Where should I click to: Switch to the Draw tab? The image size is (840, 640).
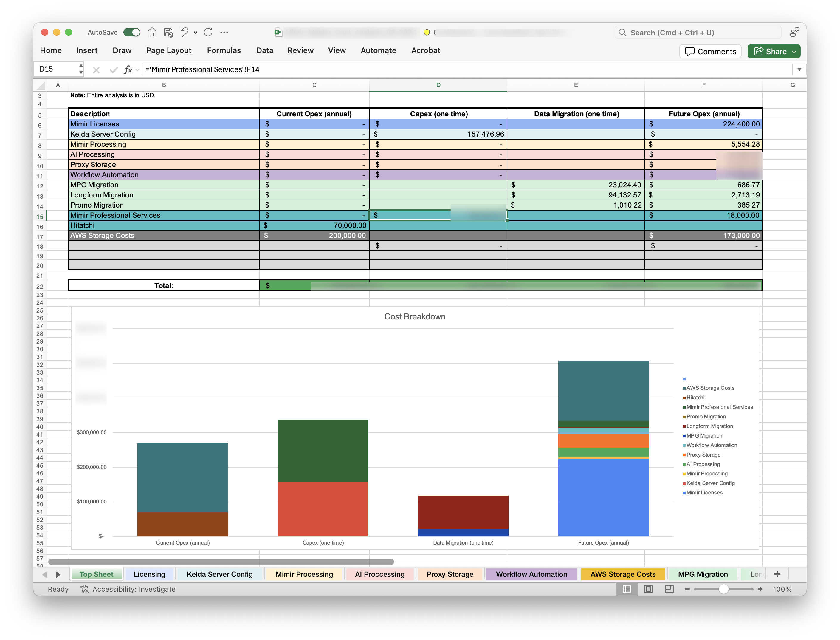(x=122, y=50)
